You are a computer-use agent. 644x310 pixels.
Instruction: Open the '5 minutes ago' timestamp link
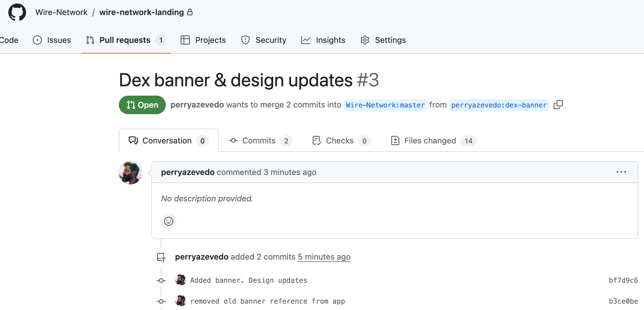coord(324,257)
